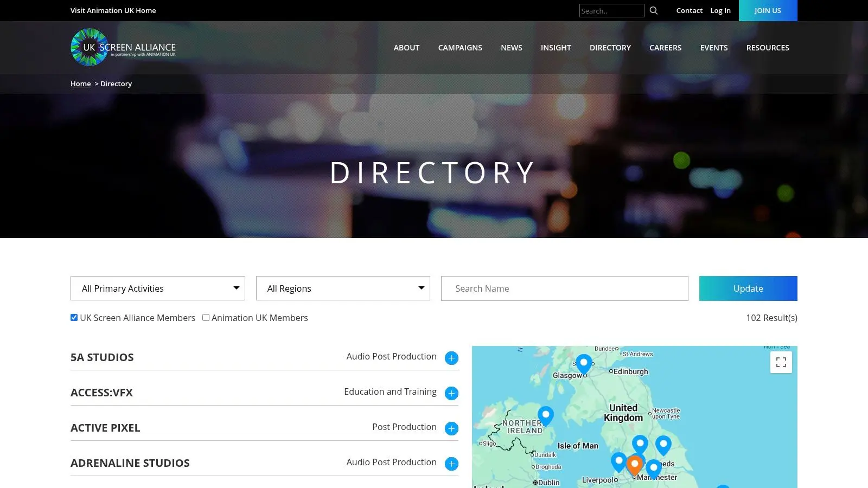
Task: Click the Search Name input field
Action: tap(564, 288)
